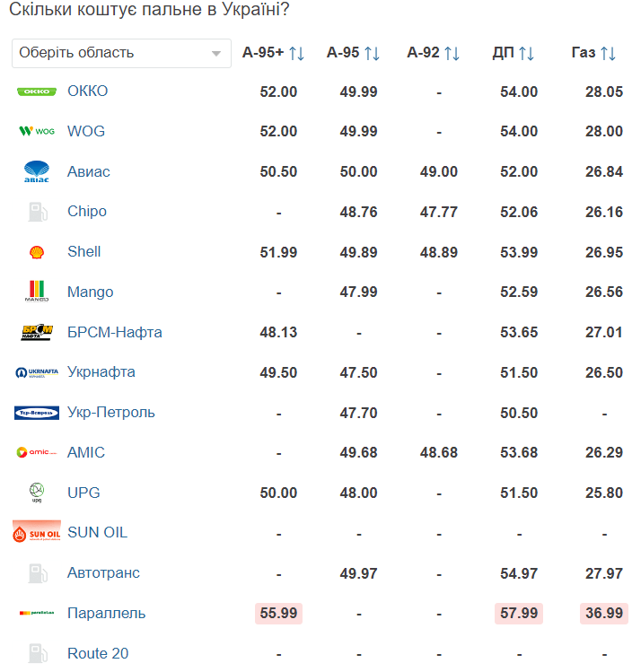The height and width of the screenshot is (672, 632).
Task: Click the WOG logo icon
Action: [x=37, y=131]
